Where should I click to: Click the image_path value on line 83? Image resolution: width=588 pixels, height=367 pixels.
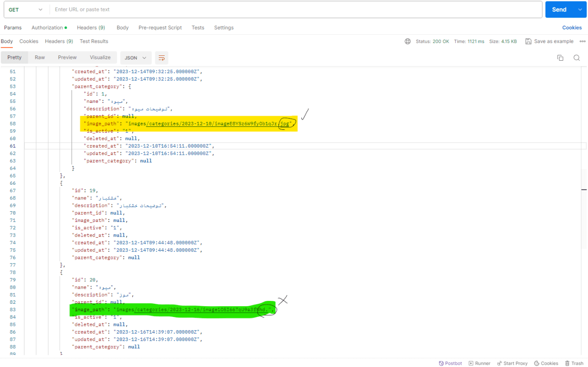194,310
